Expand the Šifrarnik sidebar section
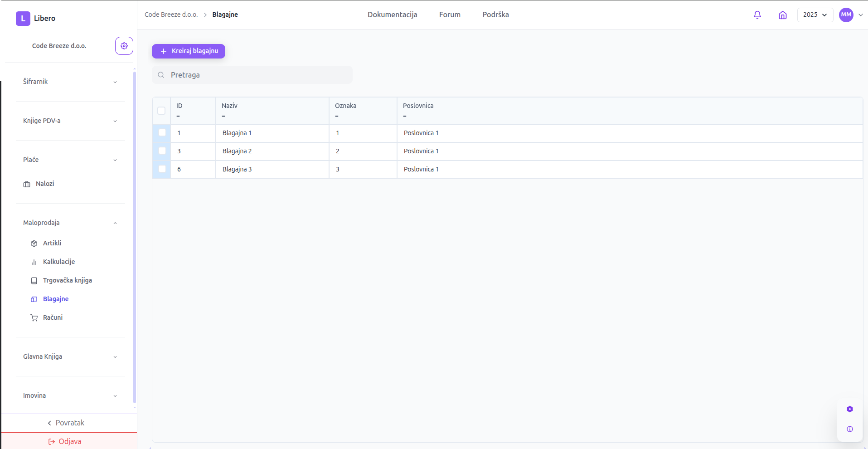868x449 pixels. click(70, 82)
